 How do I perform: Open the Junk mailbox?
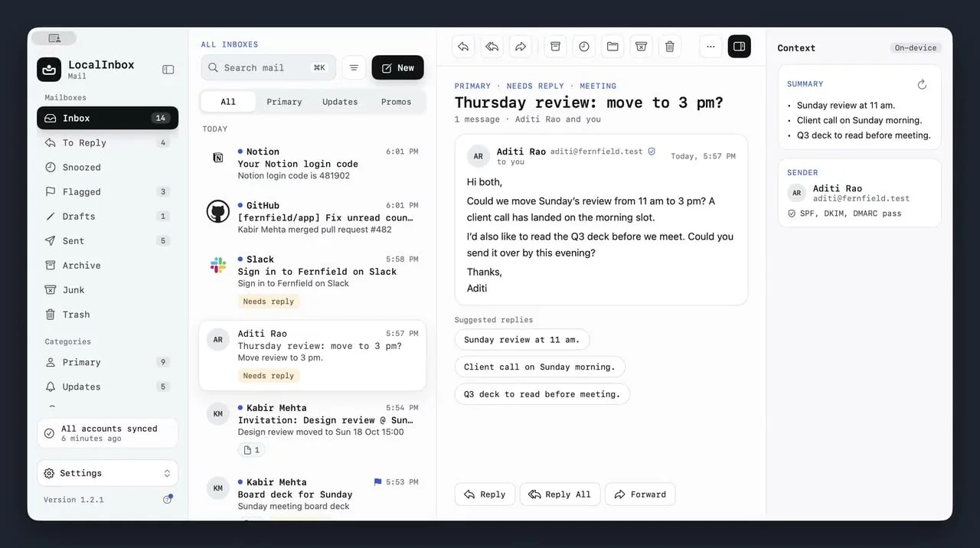pos(107,289)
